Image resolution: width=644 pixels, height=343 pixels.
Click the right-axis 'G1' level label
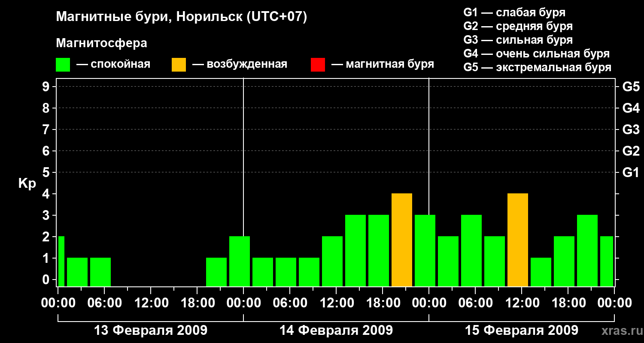(631, 173)
